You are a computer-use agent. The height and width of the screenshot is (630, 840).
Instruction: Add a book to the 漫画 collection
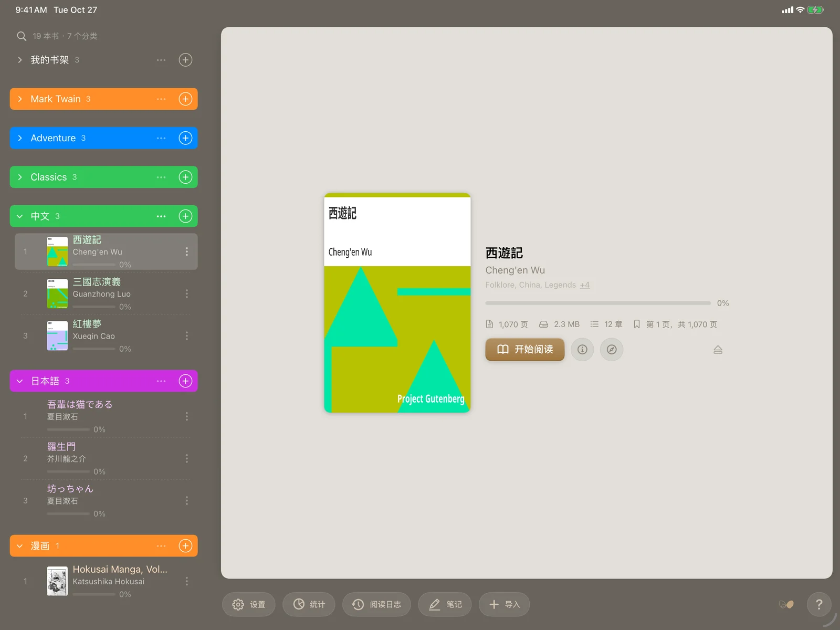185,546
